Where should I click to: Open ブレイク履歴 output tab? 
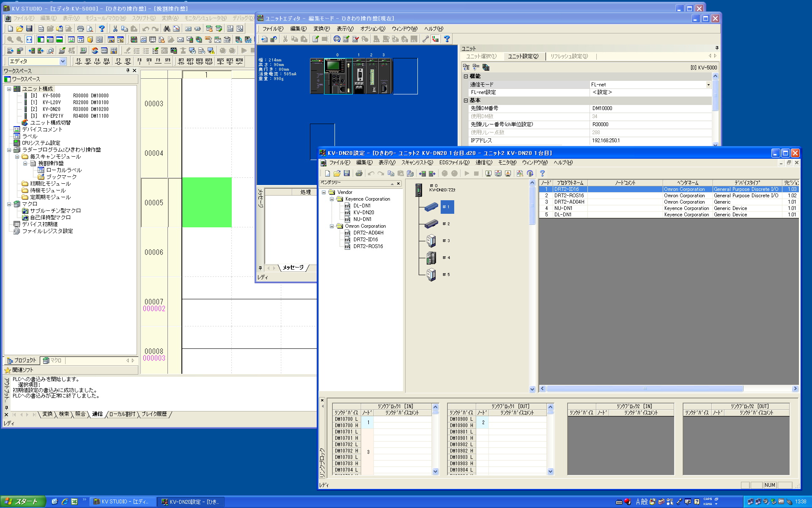coord(154,414)
